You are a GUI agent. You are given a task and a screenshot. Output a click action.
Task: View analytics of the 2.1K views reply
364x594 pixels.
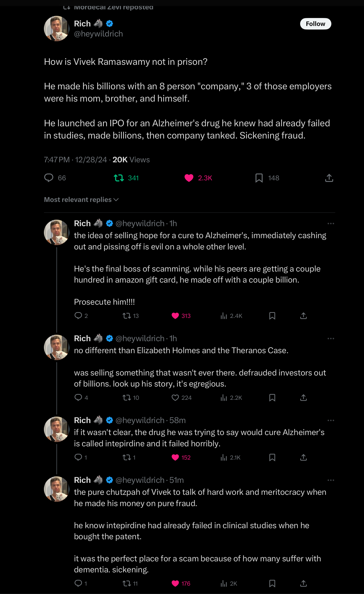(224, 457)
